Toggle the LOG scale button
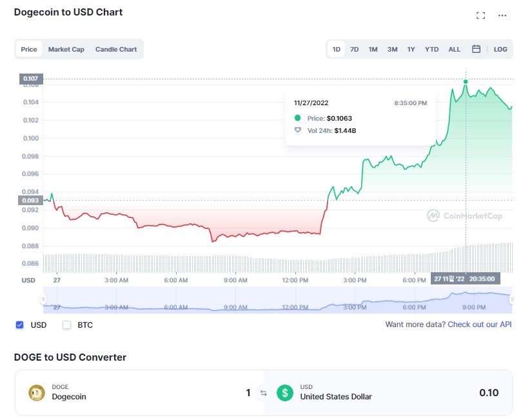Screen dimensions: 523x420 tap(500, 50)
